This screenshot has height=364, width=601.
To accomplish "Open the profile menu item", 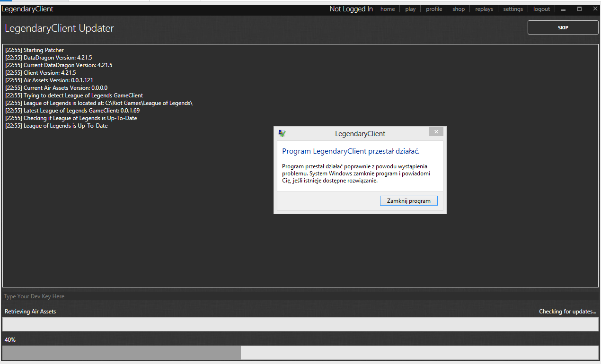I will [x=434, y=9].
